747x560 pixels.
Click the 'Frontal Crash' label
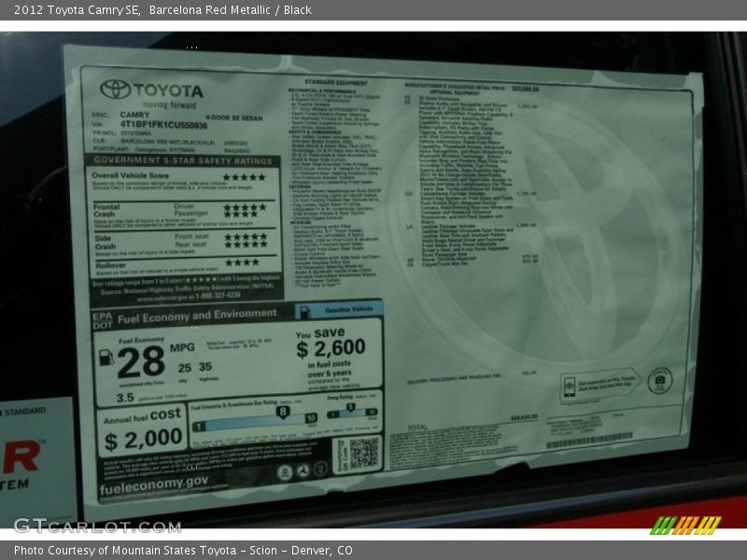(x=106, y=211)
